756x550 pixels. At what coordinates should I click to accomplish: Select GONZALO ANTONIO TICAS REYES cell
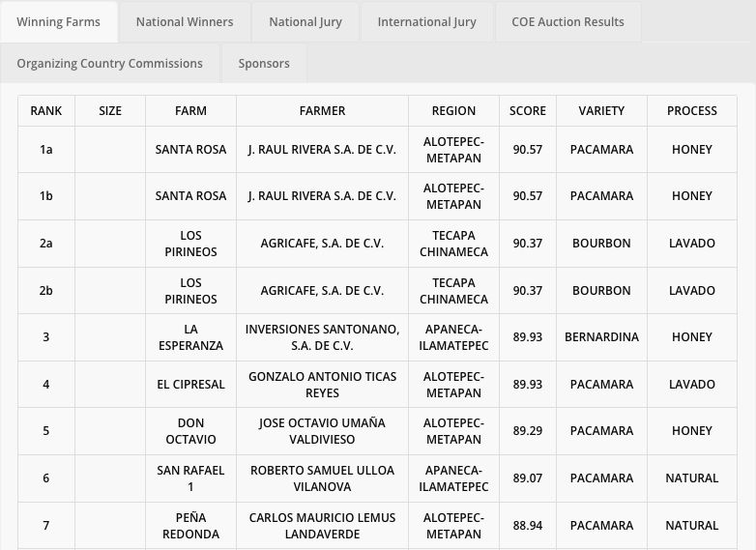(323, 385)
